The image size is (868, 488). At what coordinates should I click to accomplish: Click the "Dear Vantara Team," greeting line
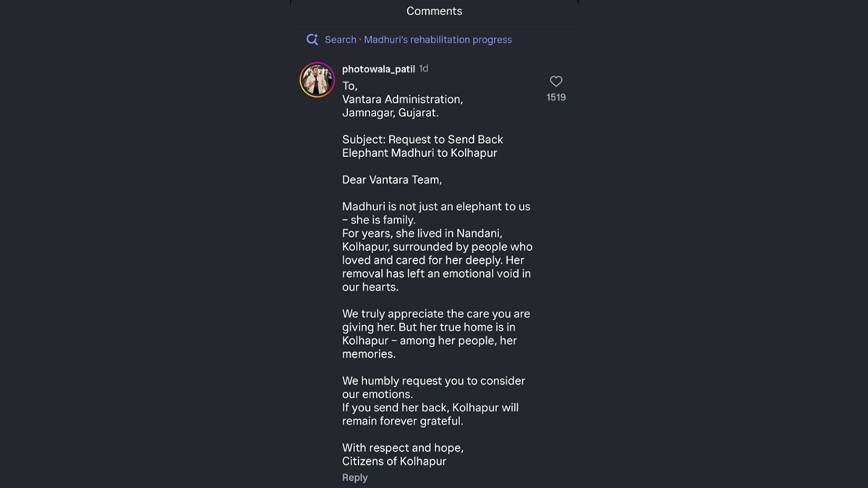[391, 179]
